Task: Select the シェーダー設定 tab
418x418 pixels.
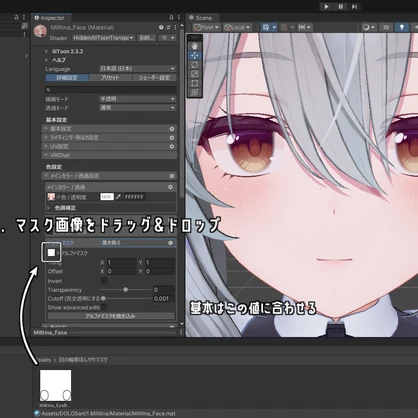Action: pos(154,78)
